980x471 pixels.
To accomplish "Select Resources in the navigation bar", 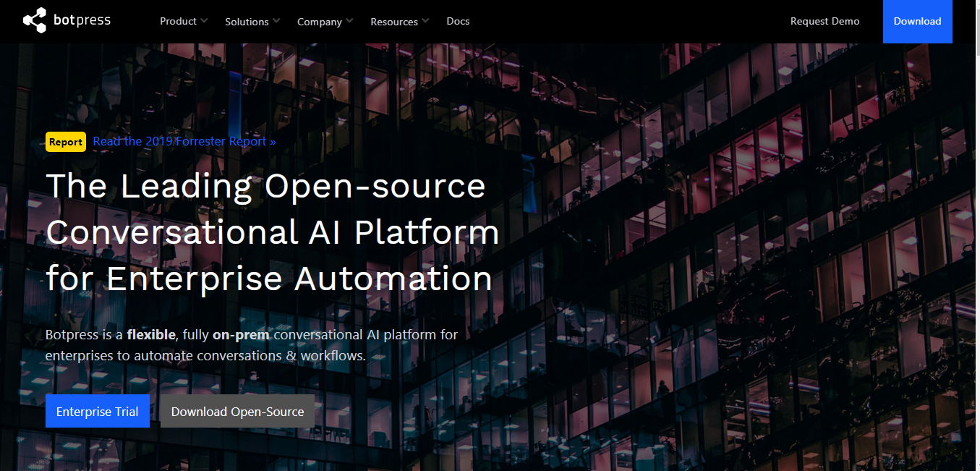I will (394, 21).
